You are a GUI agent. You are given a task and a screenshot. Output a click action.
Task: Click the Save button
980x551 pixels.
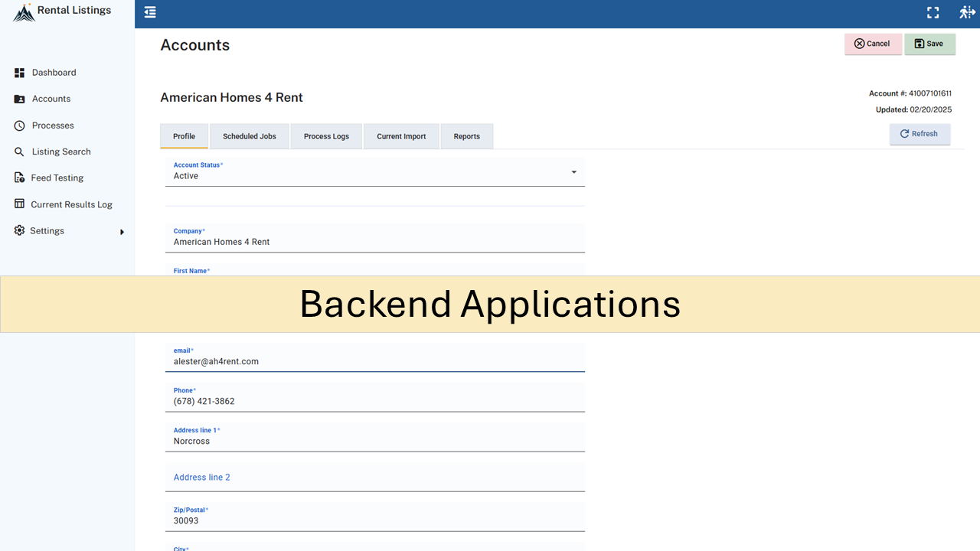click(929, 44)
